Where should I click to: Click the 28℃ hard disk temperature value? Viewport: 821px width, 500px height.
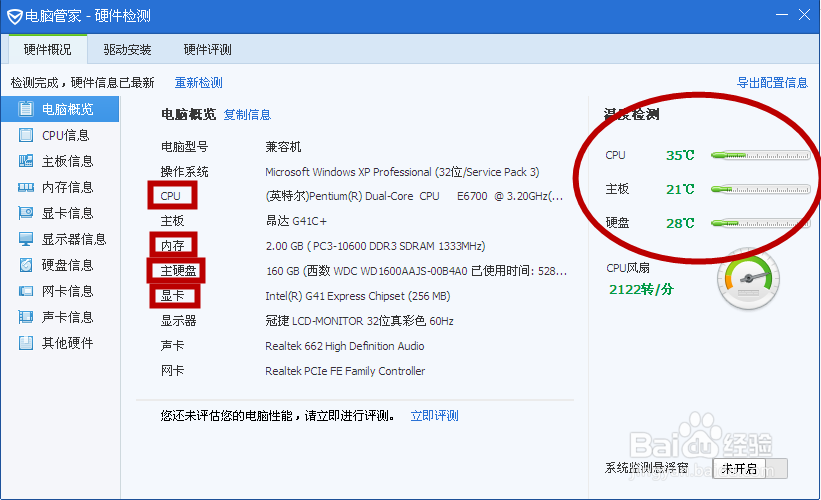coord(680,223)
